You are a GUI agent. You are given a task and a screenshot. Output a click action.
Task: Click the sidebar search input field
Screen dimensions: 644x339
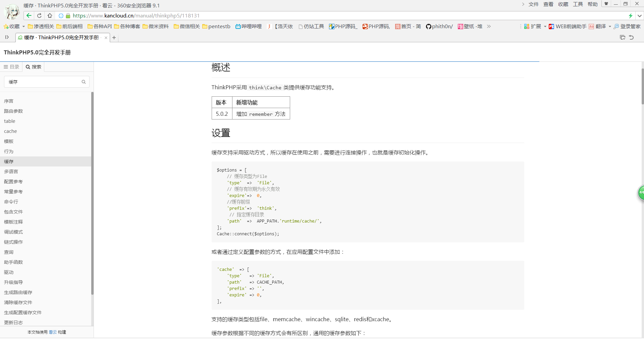coord(44,82)
